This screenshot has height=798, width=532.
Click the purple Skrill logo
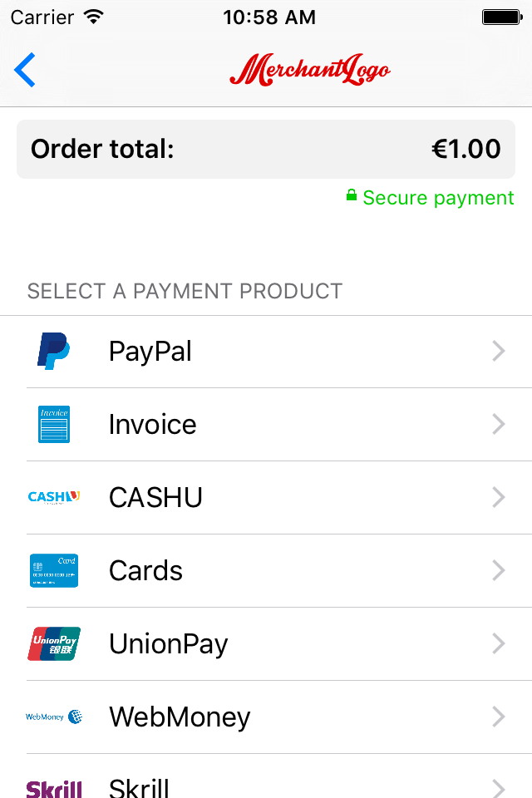(53, 787)
